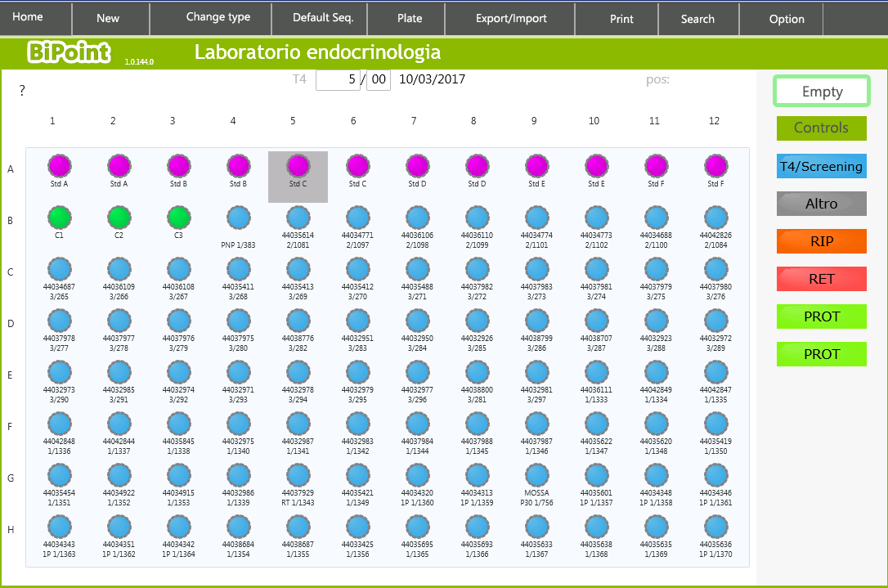Select the first Std A well
This screenshot has width=888, height=588.
(59, 166)
